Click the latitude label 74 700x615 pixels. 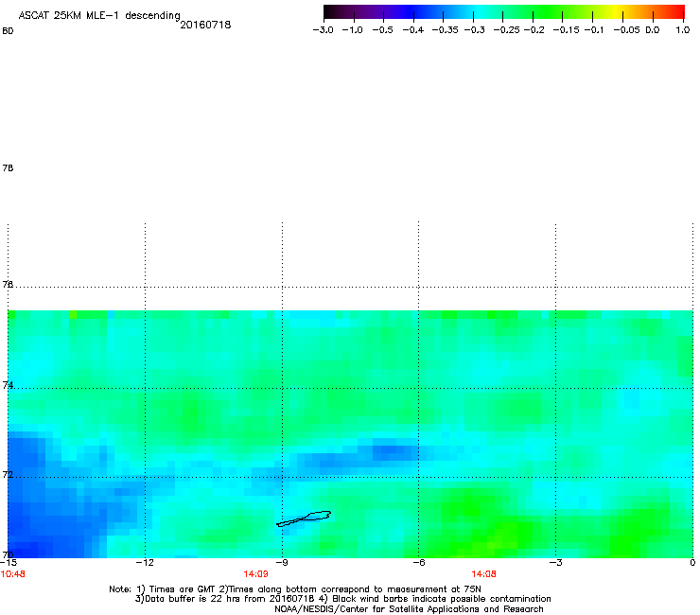coord(8,385)
